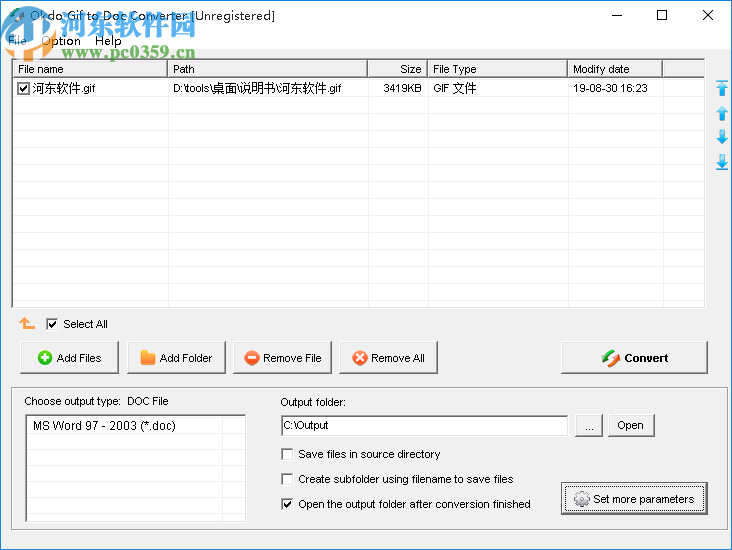Viewport: 732px width, 550px height.
Task: Move selected file down one position
Action: tap(721, 137)
